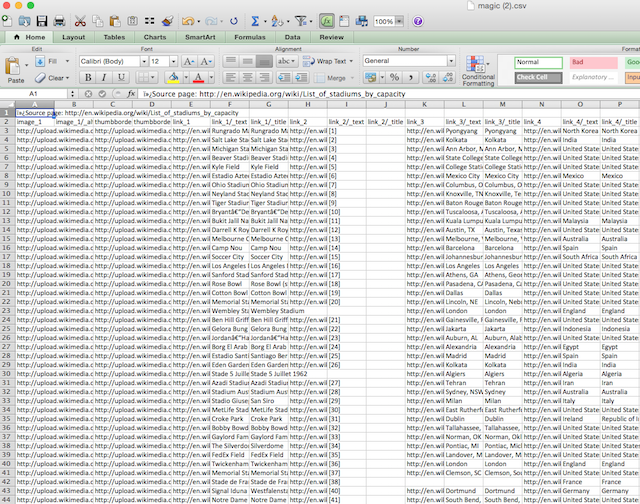Switch to the Home tab
Screen dimensions: 640x504
click(29, 37)
